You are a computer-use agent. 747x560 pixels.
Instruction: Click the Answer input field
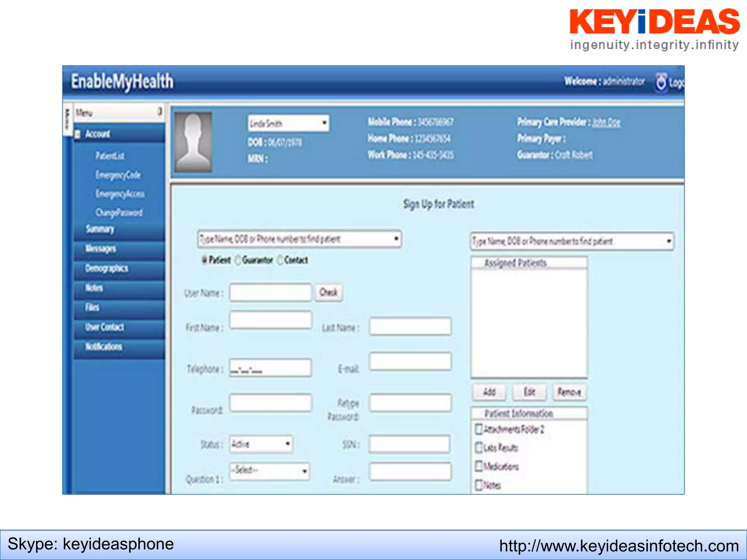[x=410, y=471]
